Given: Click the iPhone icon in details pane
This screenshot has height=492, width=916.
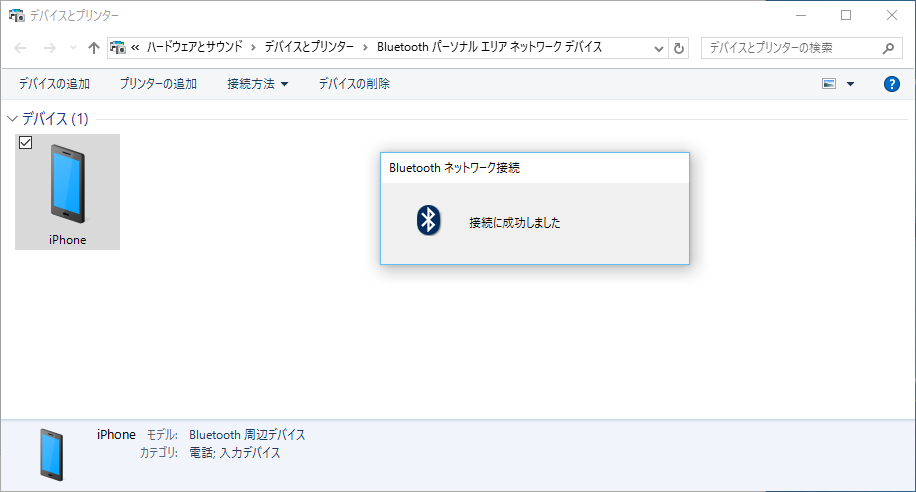Looking at the screenshot, I should pos(51,455).
